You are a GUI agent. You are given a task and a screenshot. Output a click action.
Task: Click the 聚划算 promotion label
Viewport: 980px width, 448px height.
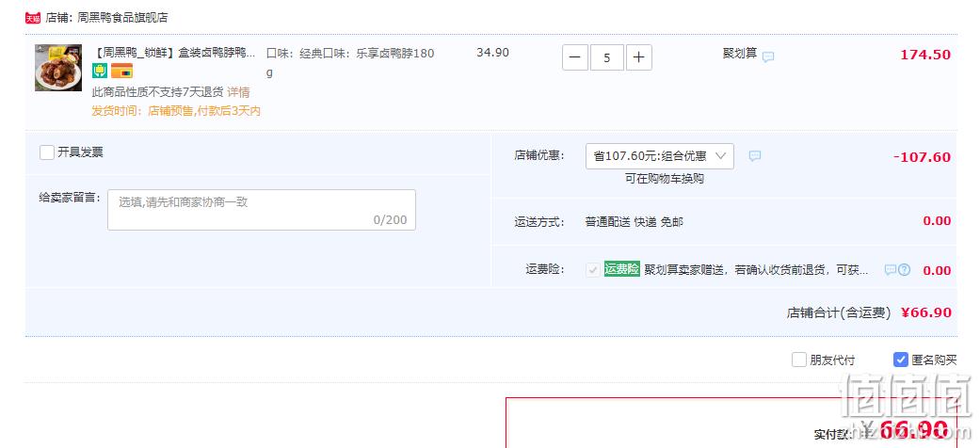(x=740, y=54)
